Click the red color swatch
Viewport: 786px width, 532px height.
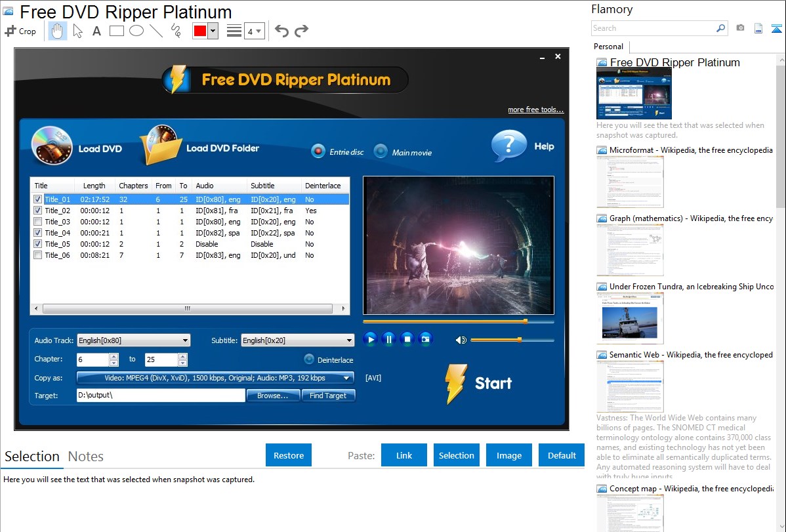pyautogui.click(x=200, y=31)
